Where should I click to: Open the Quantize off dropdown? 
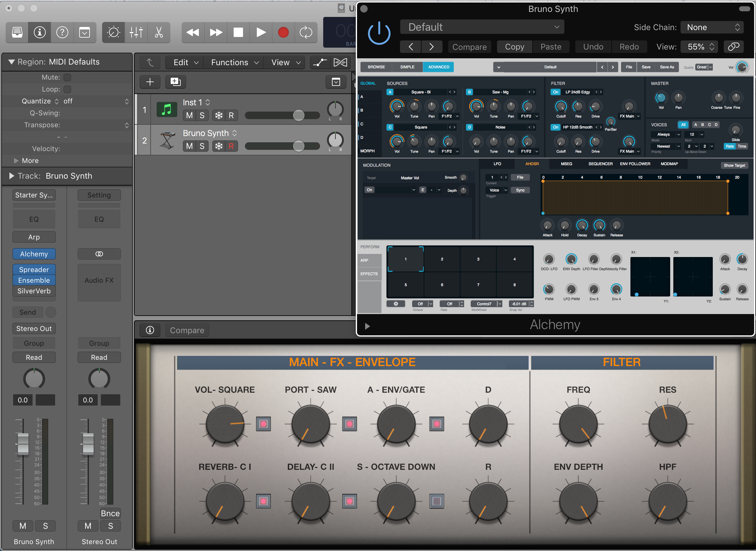pyautogui.click(x=96, y=102)
